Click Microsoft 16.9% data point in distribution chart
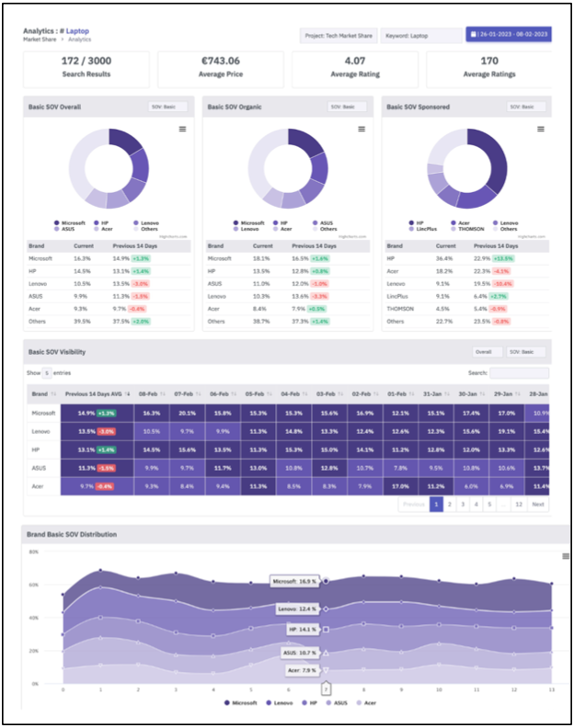The image size is (574, 728). pyautogui.click(x=327, y=581)
